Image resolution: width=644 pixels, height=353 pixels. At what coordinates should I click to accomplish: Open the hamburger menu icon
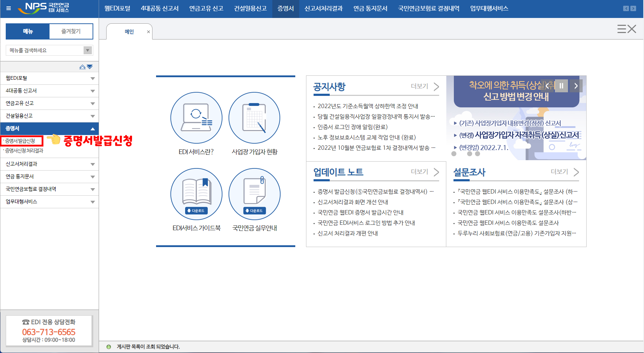[9, 8]
